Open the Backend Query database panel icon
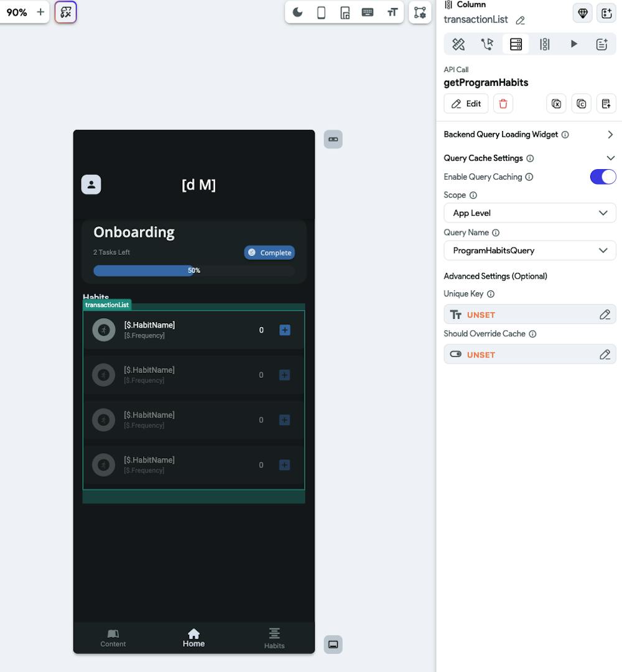 coord(515,44)
